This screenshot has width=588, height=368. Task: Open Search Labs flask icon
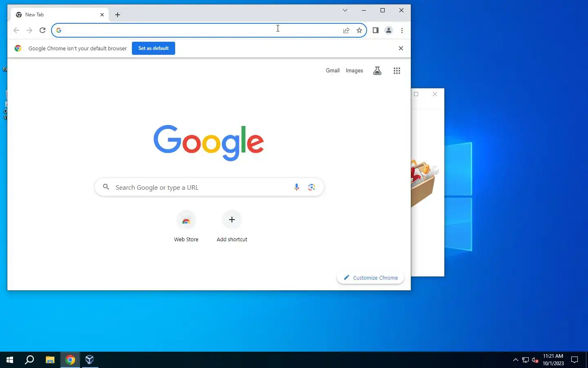pyautogui.click(x=377, y=71)
